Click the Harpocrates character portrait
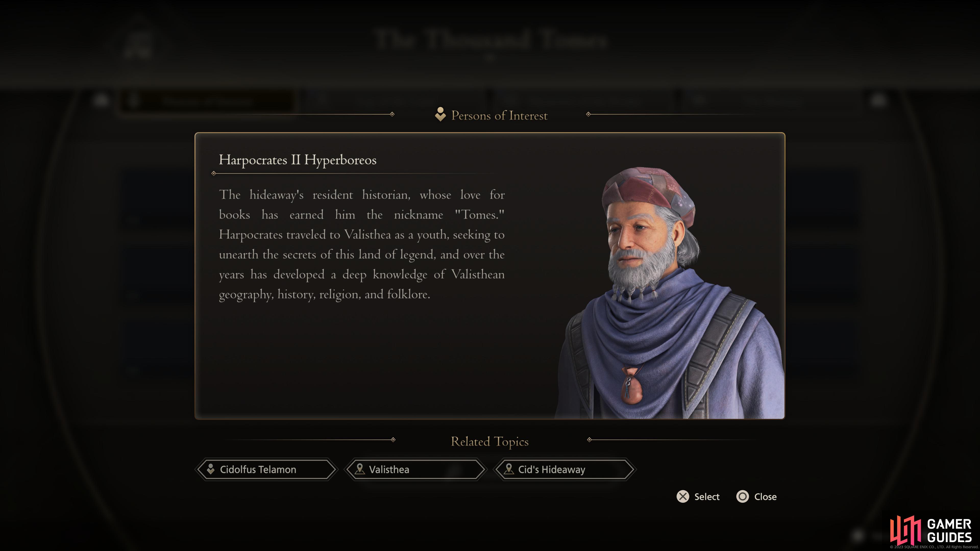The height and width of the screenshot is (551, 980). (x=670, y=293)
